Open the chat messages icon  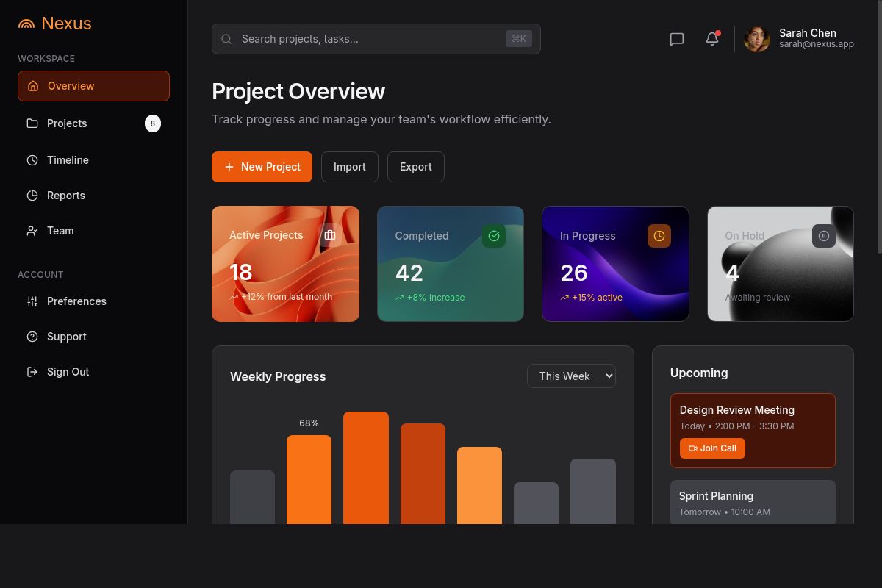click(677, 39)
